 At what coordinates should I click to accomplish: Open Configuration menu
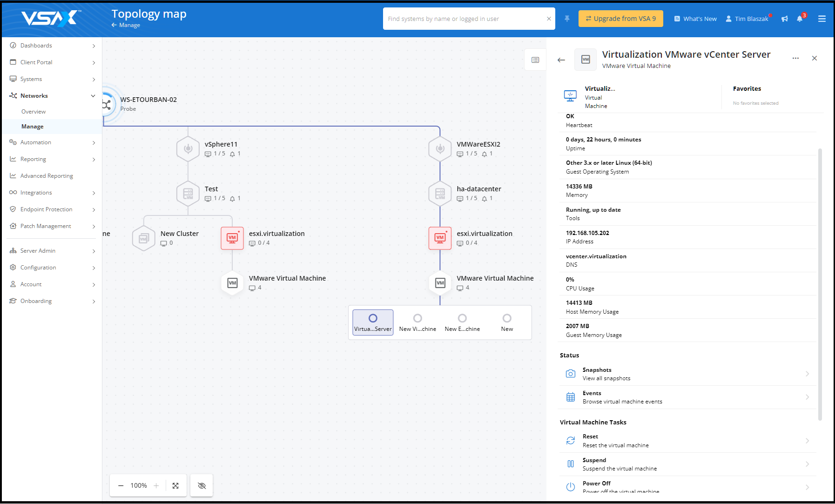pos(52,268)
